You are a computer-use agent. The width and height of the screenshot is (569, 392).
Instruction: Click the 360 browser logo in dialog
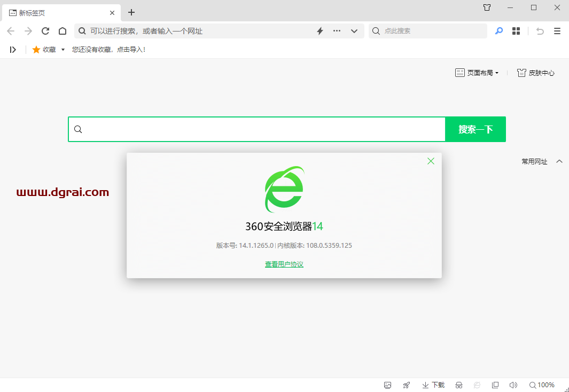(284, 189)
